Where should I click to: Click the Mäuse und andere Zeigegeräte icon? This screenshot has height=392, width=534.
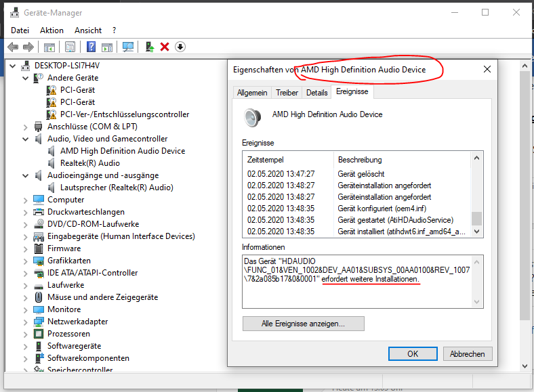(x=39, y=297)
